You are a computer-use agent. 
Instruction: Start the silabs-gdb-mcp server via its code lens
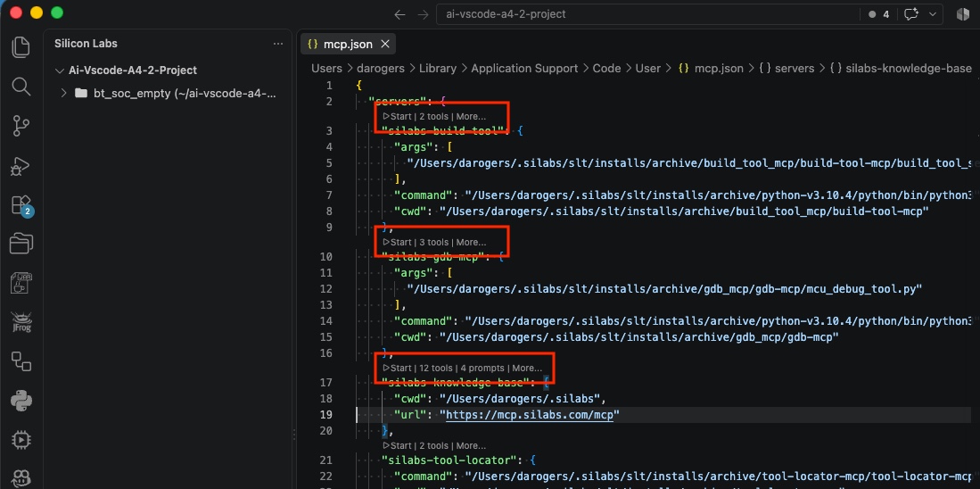[398, 242]
